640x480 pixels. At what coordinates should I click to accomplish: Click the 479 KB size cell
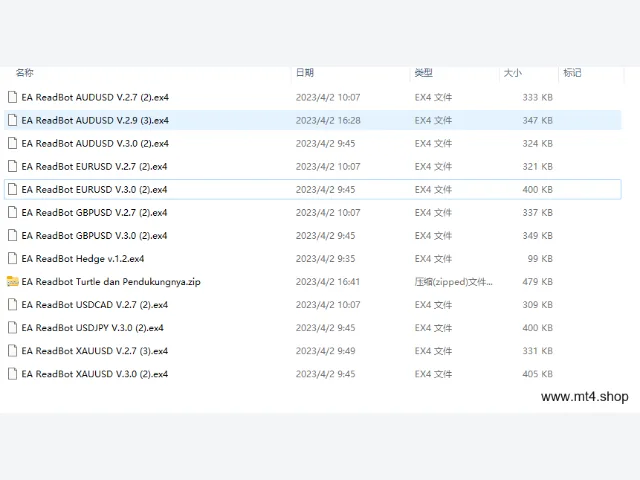[538, 282]
